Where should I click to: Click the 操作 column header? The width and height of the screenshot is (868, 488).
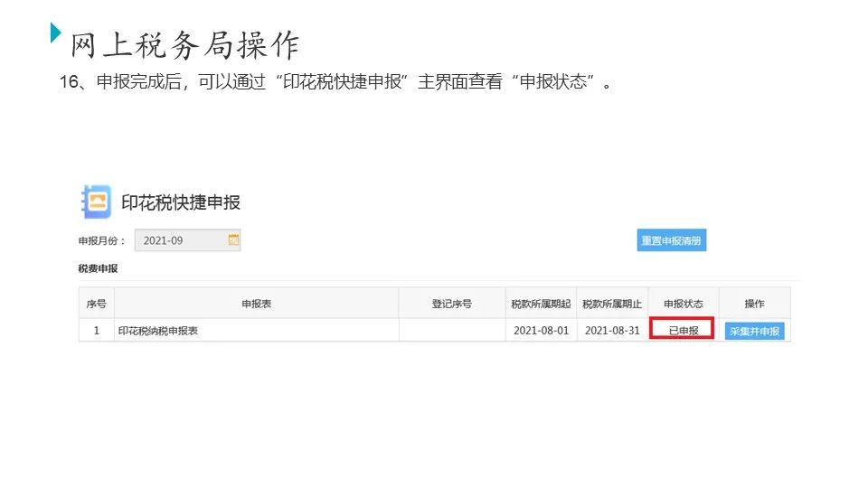(754, 304)
